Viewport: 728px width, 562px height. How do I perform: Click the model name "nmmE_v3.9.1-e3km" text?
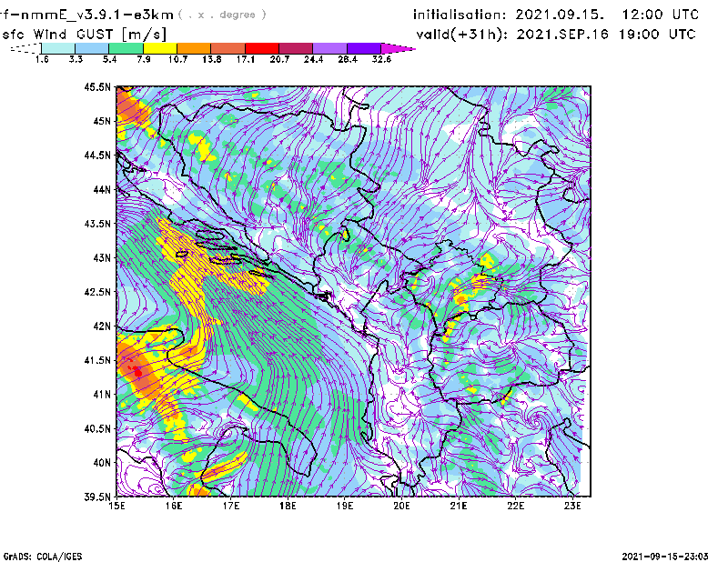pyautogui.click(x=97, y=15)
